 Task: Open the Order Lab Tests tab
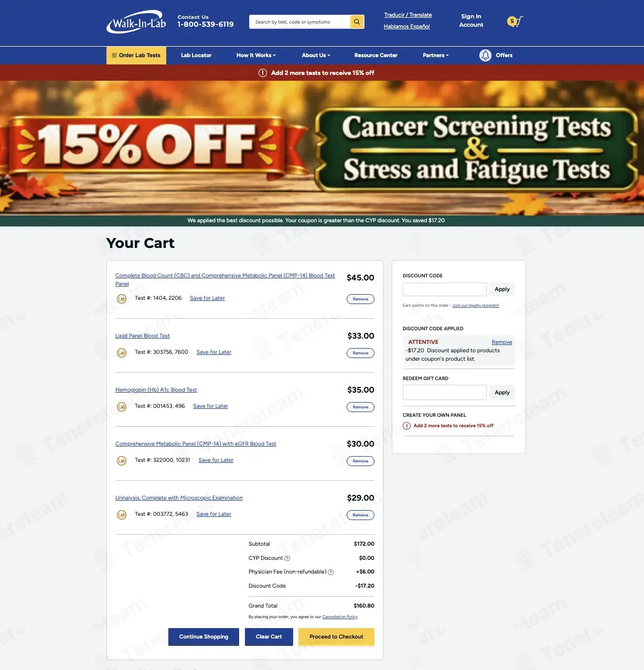(136, 56)
